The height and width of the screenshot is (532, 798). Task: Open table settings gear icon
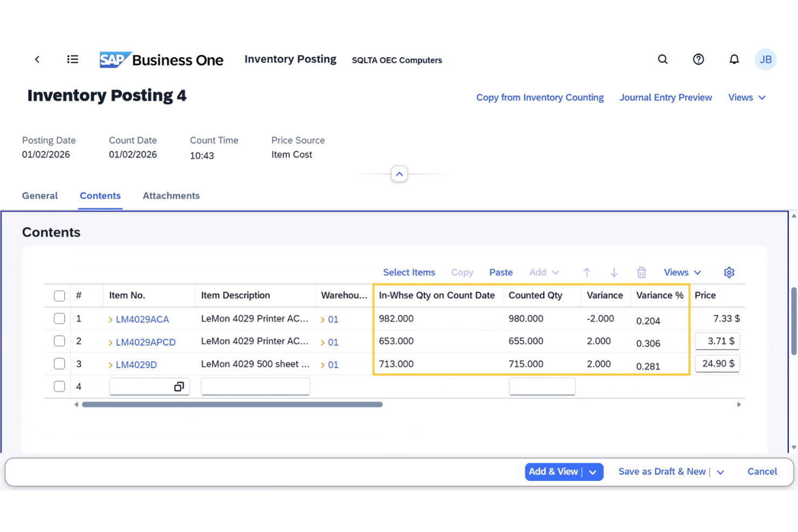[x=729, y=272]
